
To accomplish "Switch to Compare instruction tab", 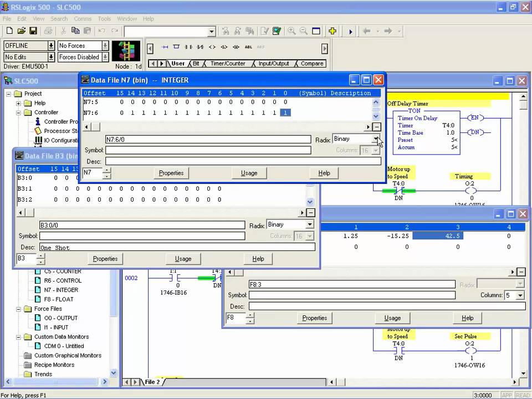I will pos(312,63).
